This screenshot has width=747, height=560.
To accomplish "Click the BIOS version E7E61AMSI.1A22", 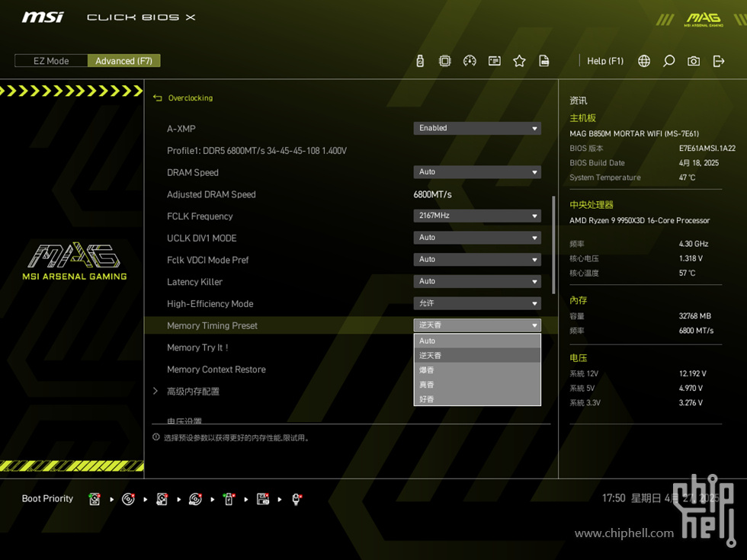I will 707,149.
